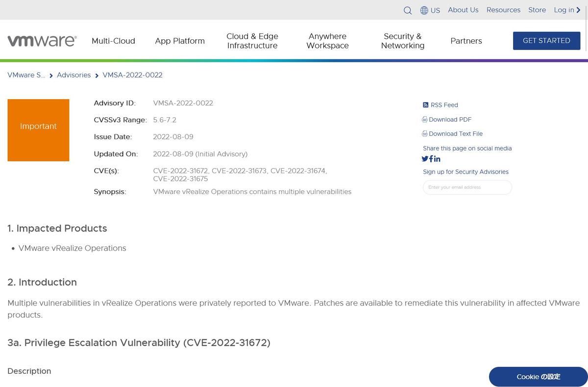Screen dimensions: 588x387
Task: Click the GET STARTED button
Action: (x=546, y=41)
